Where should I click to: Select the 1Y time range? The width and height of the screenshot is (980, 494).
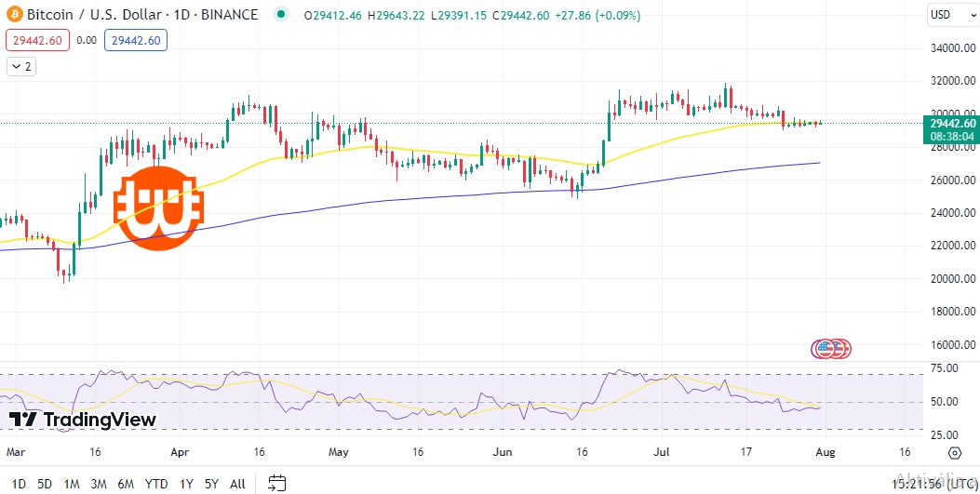185,484
